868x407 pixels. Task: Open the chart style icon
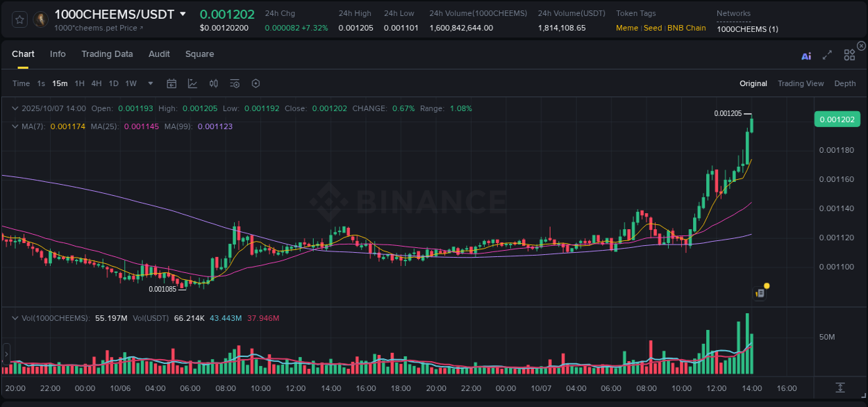point(192,83)
